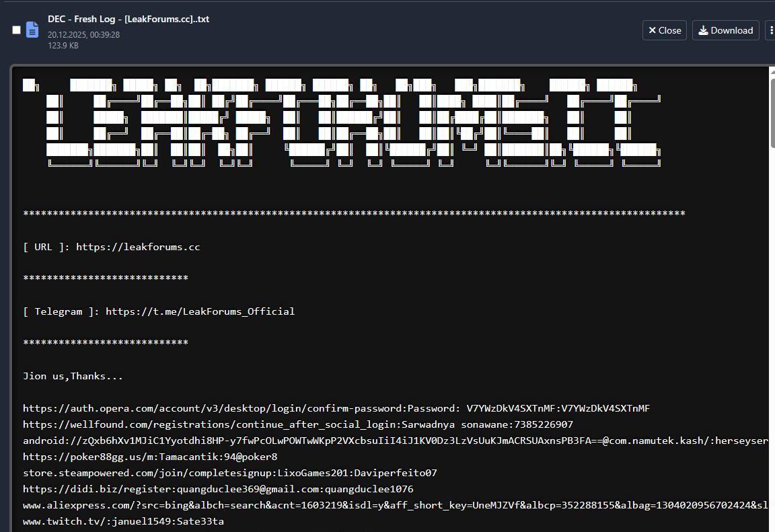Click the 'Jion us,Thanks...' line
The image size is (775, 532).
click(73, 377)
